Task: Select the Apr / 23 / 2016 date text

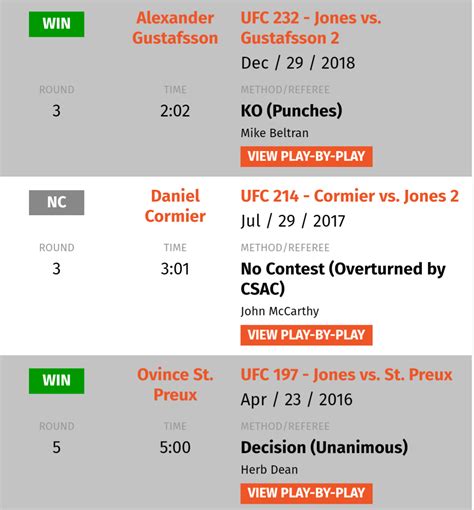Action: (x=297, y=400)
